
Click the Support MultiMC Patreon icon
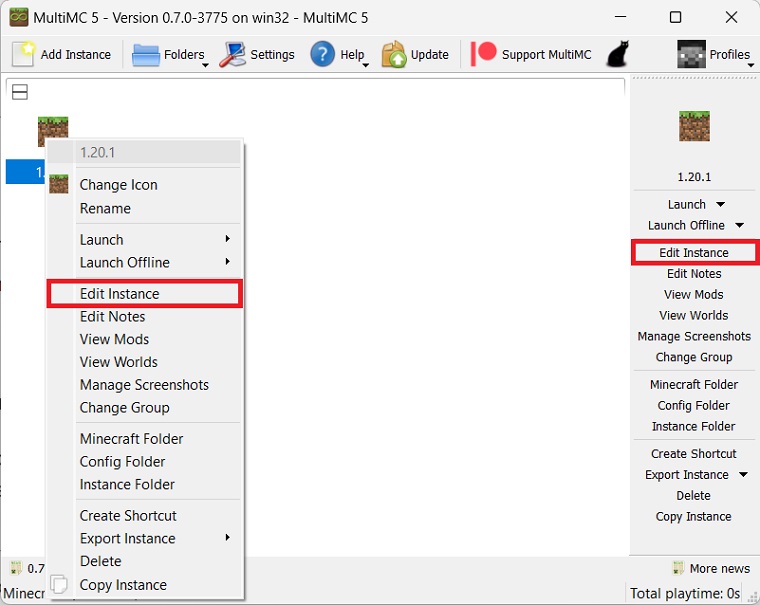tap(483, 53)
